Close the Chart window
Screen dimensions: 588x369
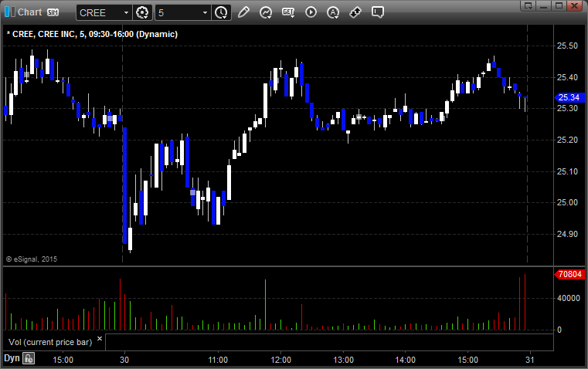574,5
